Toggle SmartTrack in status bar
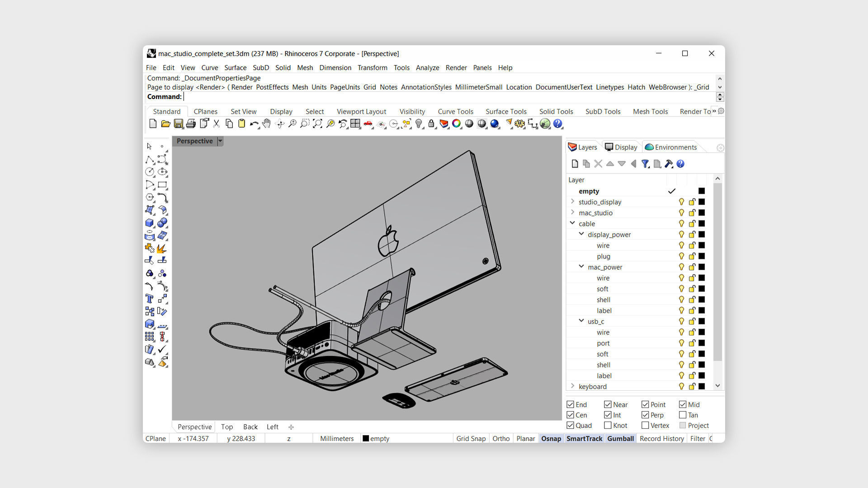The width and height of the screenshot is (868, 488). tap(585, 439)
